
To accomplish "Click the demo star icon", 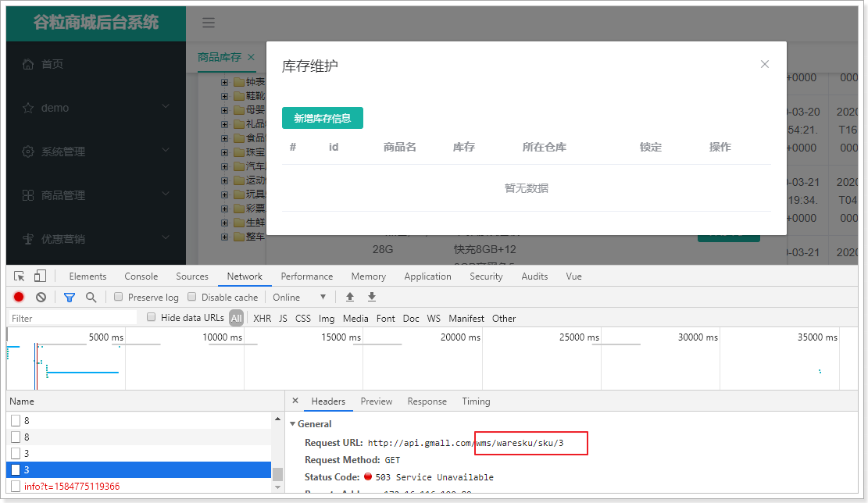I will pyautogui.click(x=27, y=108).
